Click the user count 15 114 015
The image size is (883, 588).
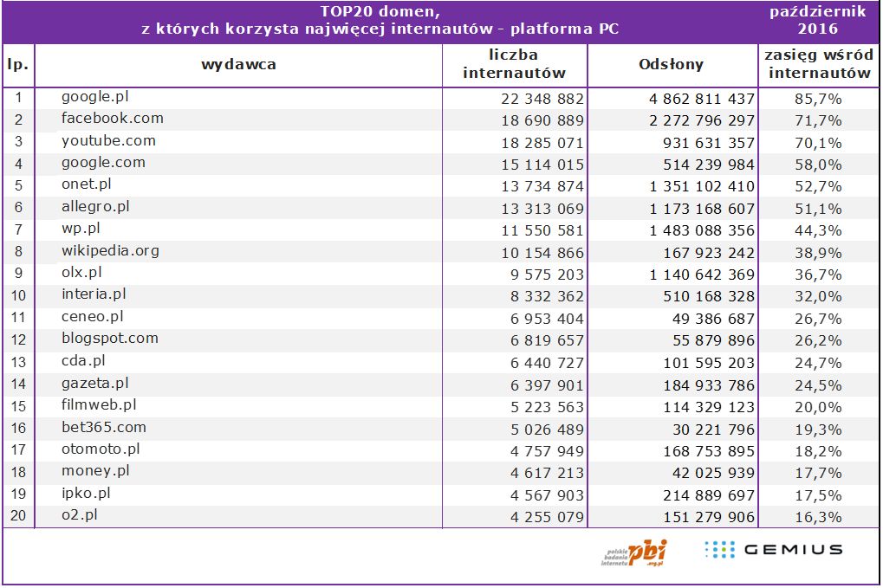[x=542, y=165]
